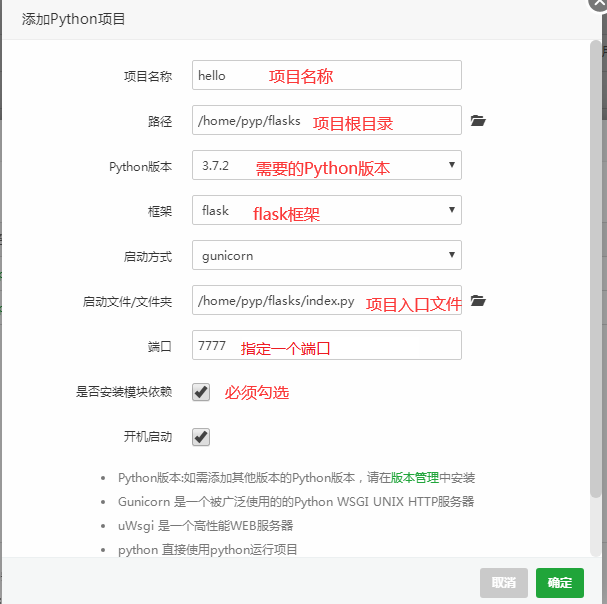Follow the green 版本管理 link
The height and width of the screenshot is (604, 607).
pyautogui.click(x=415, y=478)
